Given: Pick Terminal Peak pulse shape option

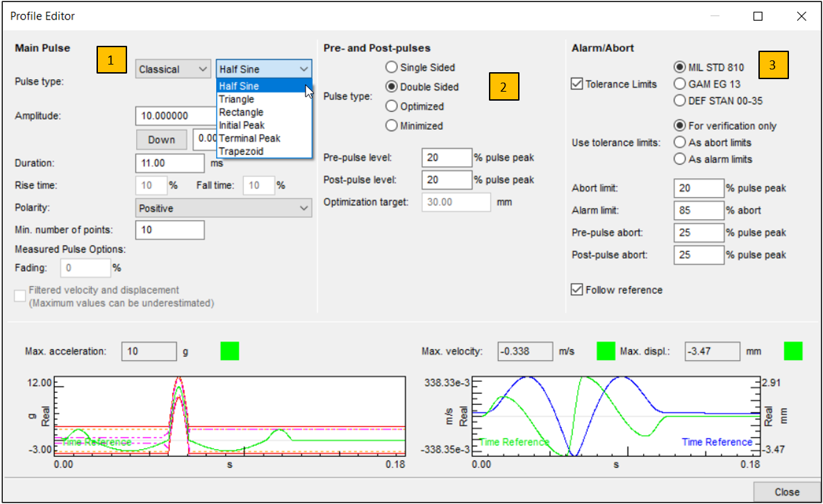Looking at the screenshot, I should coord(249,138).
